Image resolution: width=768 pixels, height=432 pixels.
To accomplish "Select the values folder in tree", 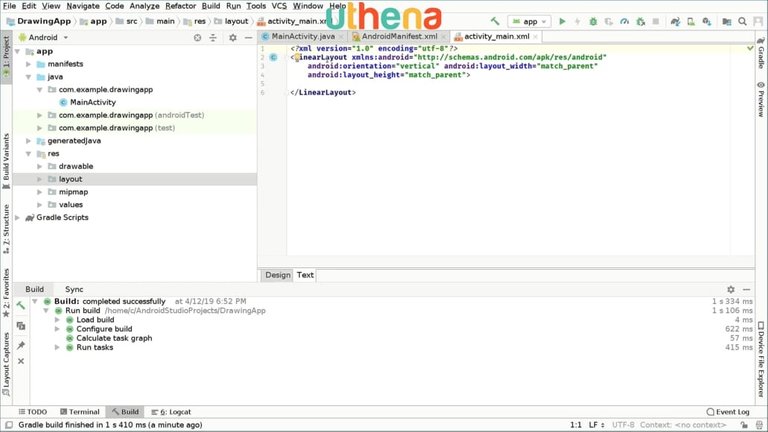I will (71, 205).
